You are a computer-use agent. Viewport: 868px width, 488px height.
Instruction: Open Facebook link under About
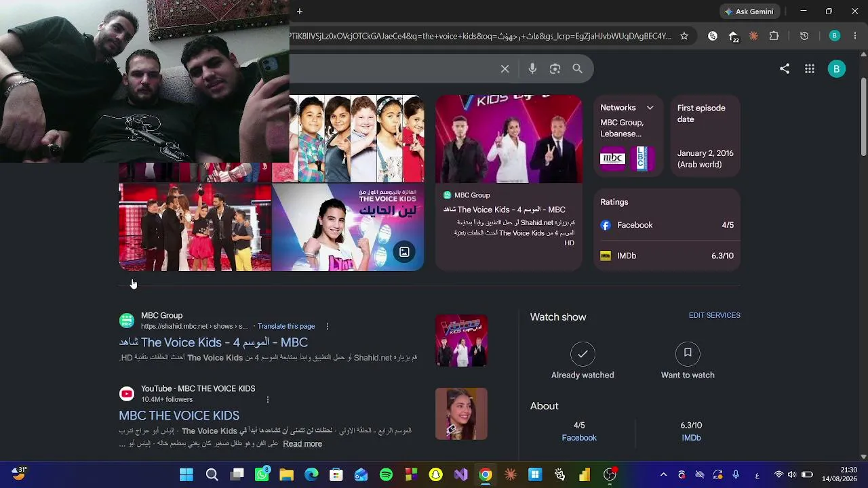[x=579, y=438]
